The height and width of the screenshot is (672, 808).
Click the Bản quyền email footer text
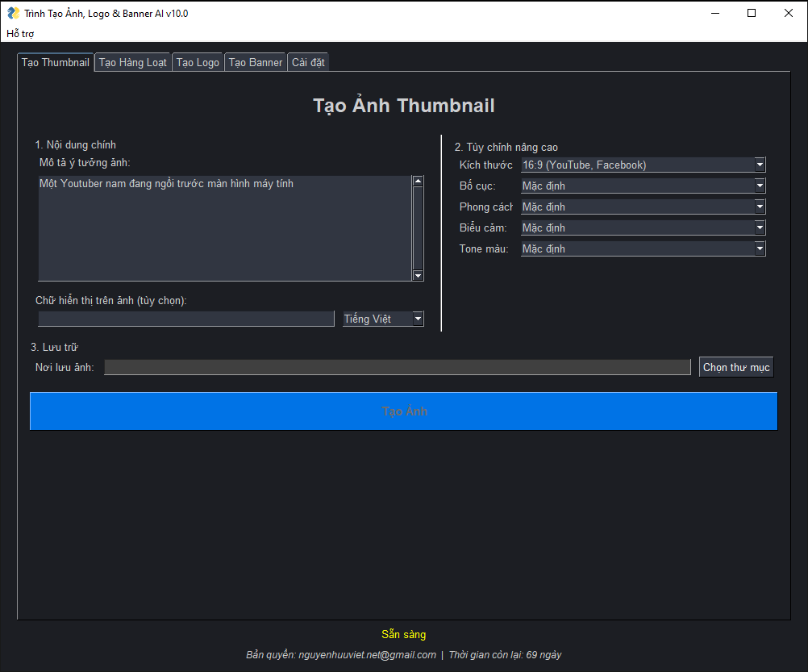coord(341,655)
